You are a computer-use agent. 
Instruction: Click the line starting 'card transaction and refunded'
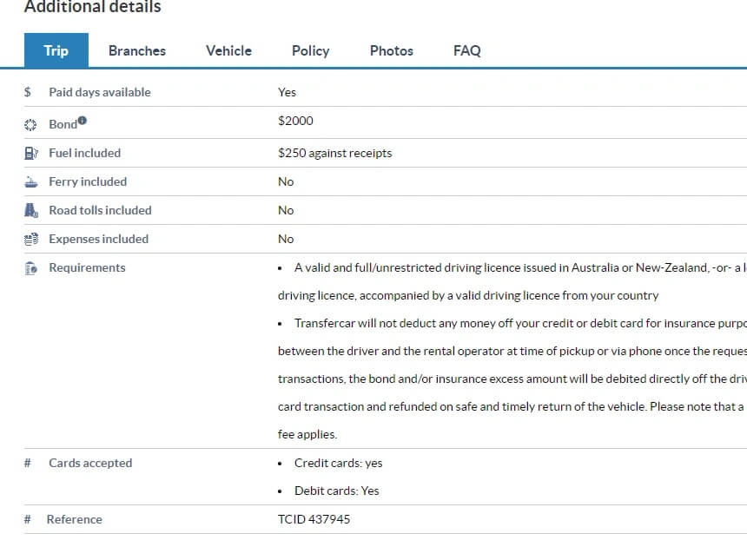(x=512, y=406)
